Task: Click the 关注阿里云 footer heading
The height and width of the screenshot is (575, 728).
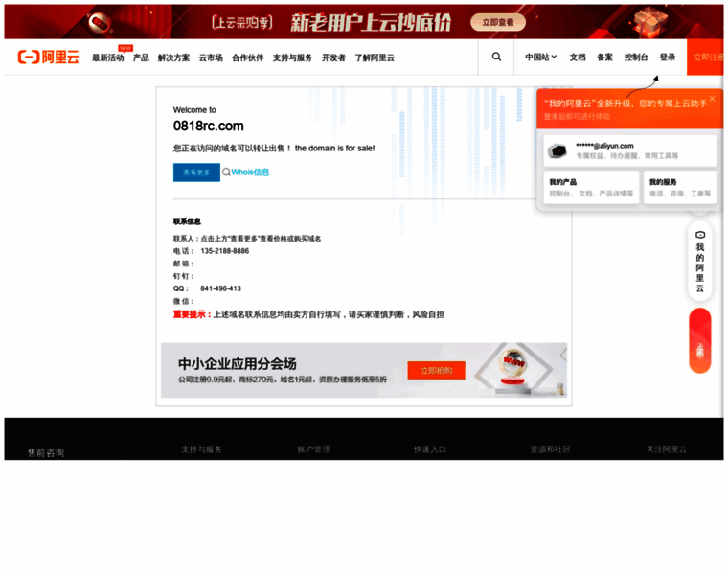Action: point(667,449)
